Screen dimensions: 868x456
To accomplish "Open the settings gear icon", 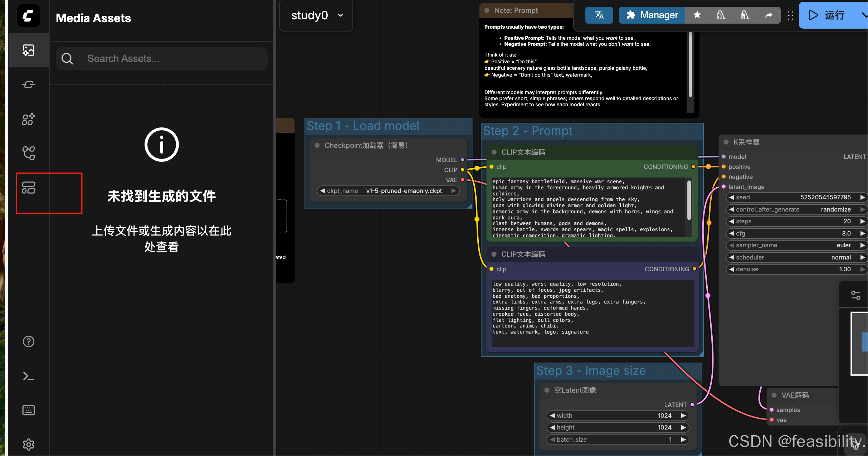I will point(28,444).
